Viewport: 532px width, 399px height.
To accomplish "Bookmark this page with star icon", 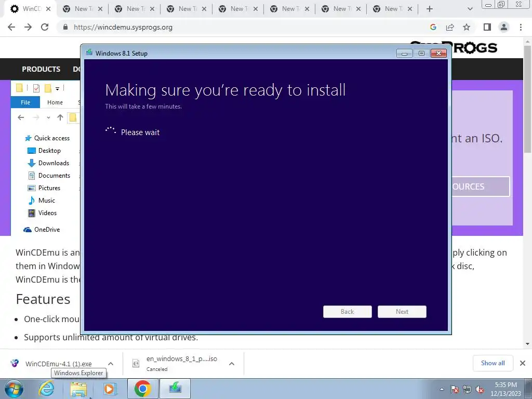I will [x=467, y=27].
